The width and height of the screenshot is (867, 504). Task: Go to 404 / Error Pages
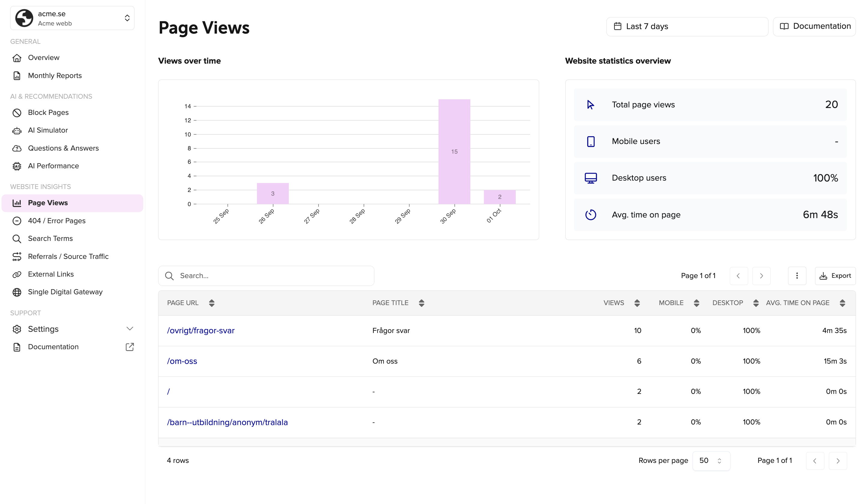click(57, 221)
